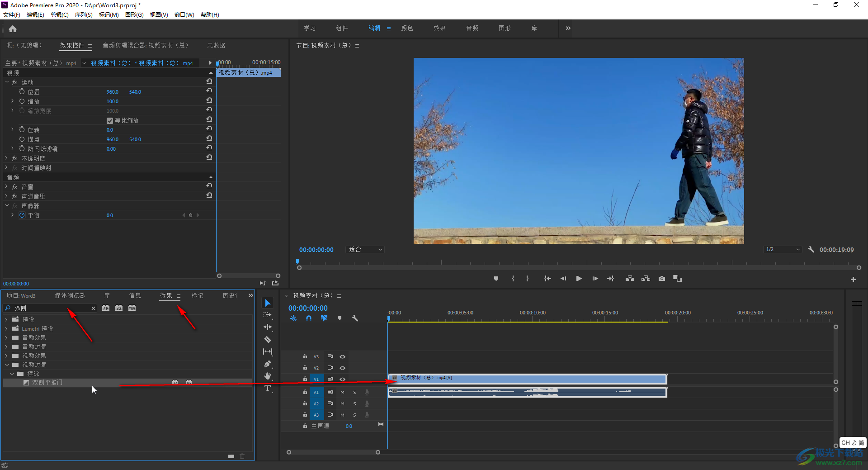The image size is (868, 470).
Task: Select the Ripple Edit tool
Action: (x=268, y=327)
